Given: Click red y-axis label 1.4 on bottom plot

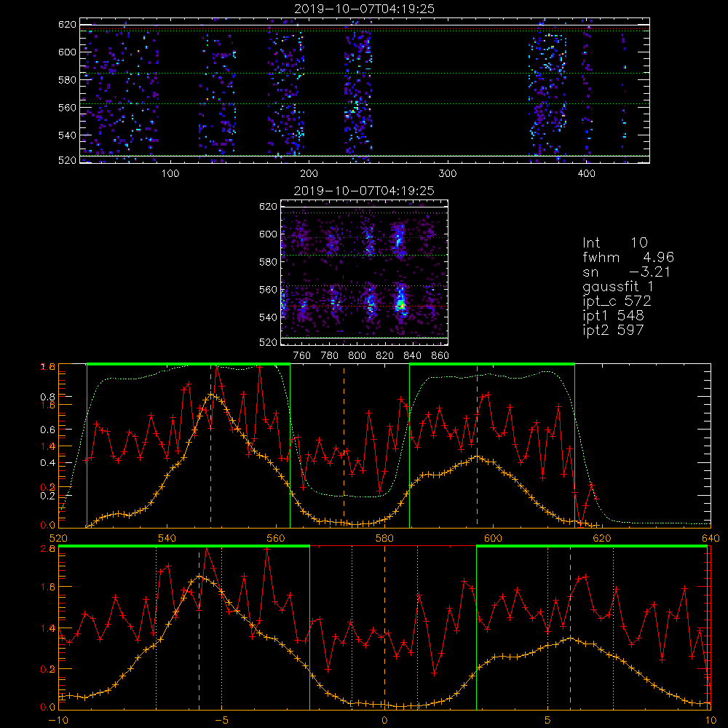Looking at the screenshot, I should pyautogui.click(x=48, y=628).
